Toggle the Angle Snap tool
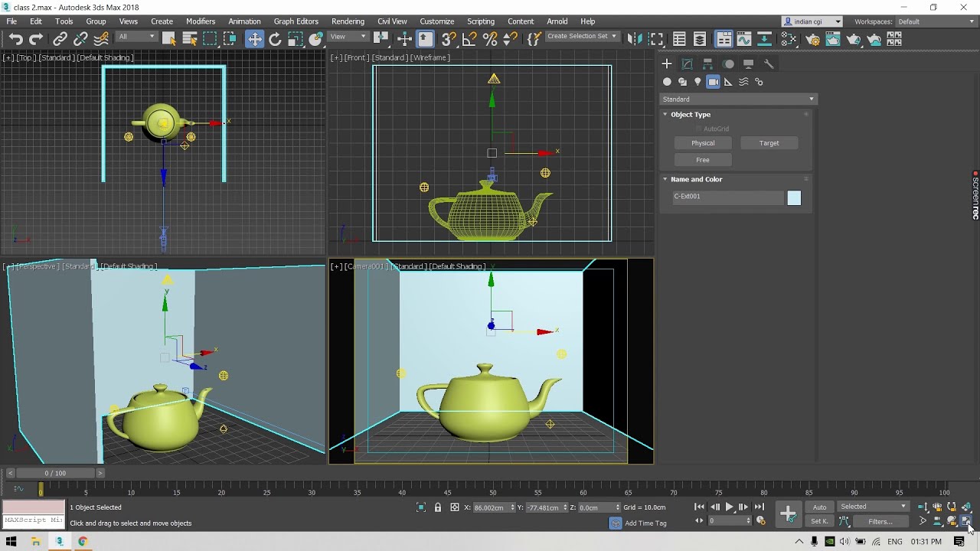Viewport: 980px width, 551px height. point(469,39)
